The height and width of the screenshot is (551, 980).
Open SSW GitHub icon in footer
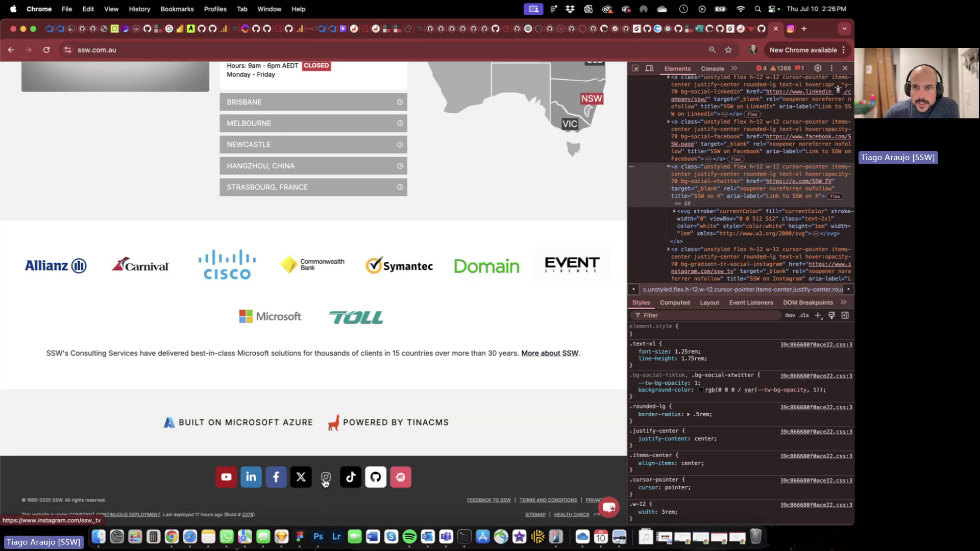click(x=376, y=477)
